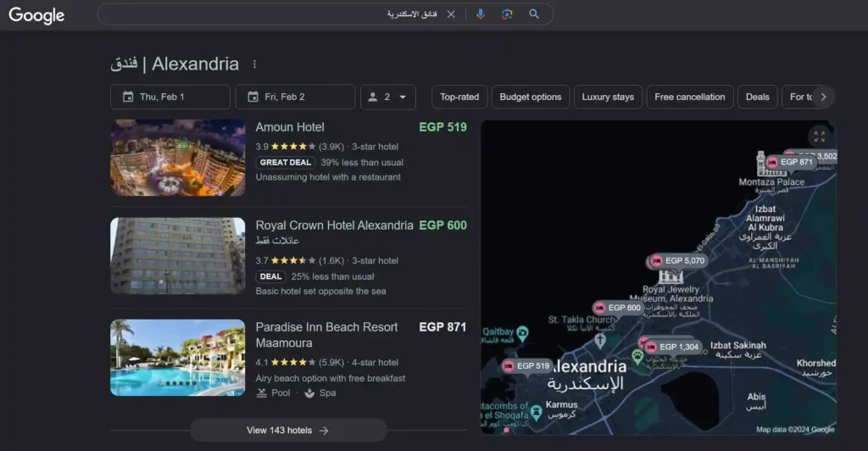Click the voice search microphone icon
Viewport: 868px width, 451px height.
click(x=480, y=14)
